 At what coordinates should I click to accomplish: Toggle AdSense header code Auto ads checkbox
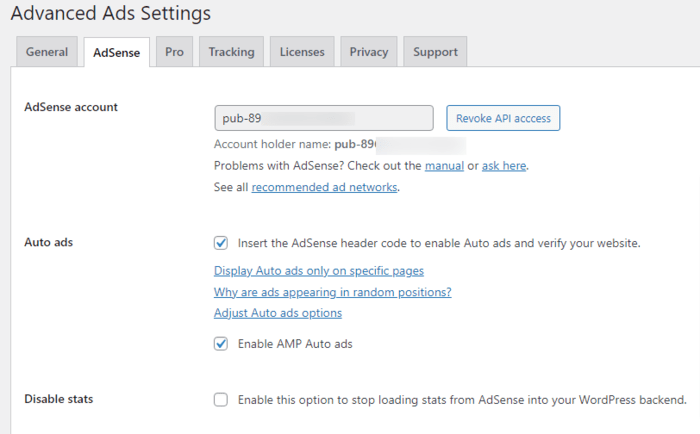click(221, 243)
